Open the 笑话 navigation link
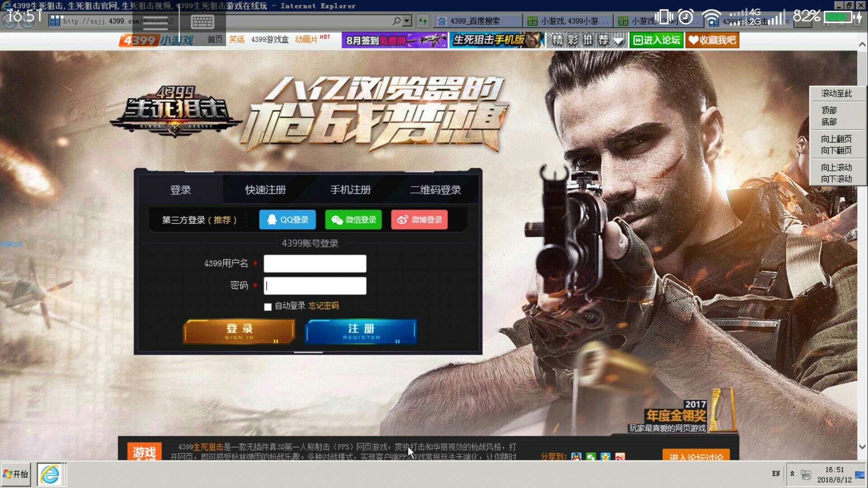The image size is (868, 488). [x=236, y=40]
